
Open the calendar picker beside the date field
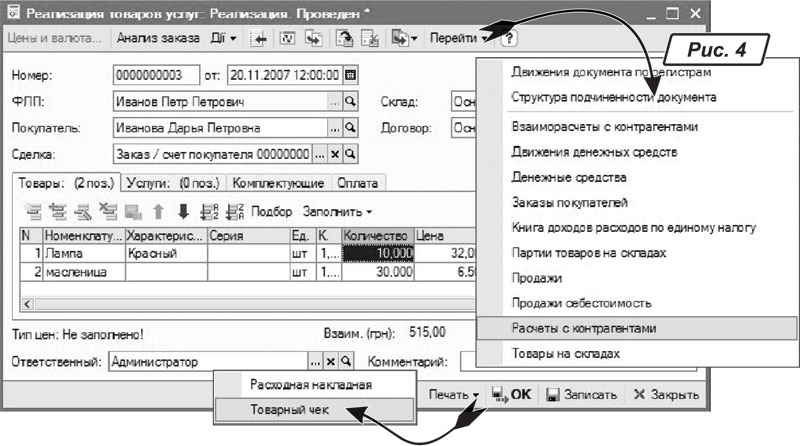(350, 75)
